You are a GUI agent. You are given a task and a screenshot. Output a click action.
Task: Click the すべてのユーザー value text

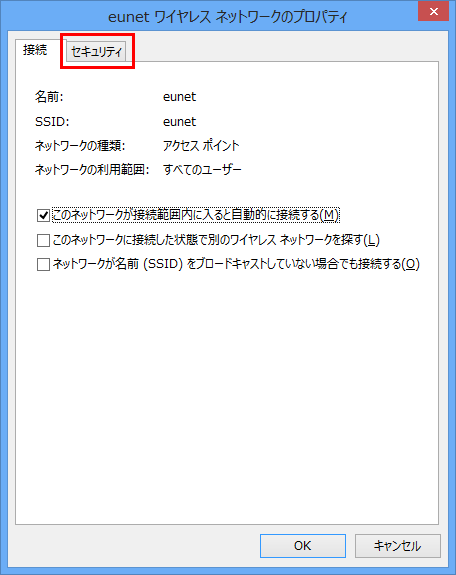click(x=202, y=170)
